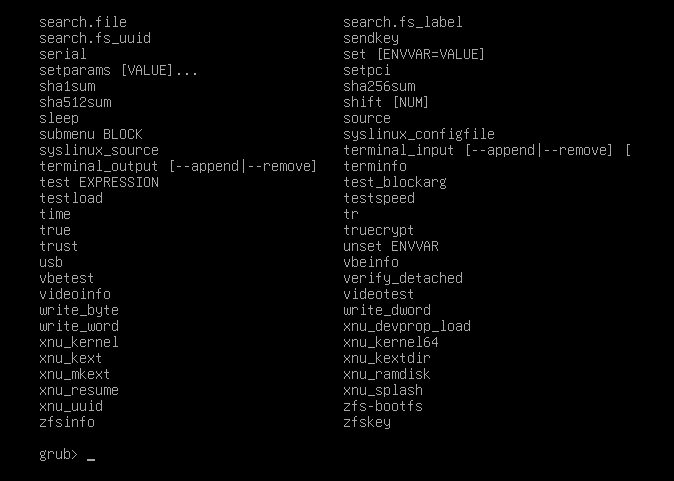Select the terminal_output command line
This screenshot has height=481, width=674.
178,166
